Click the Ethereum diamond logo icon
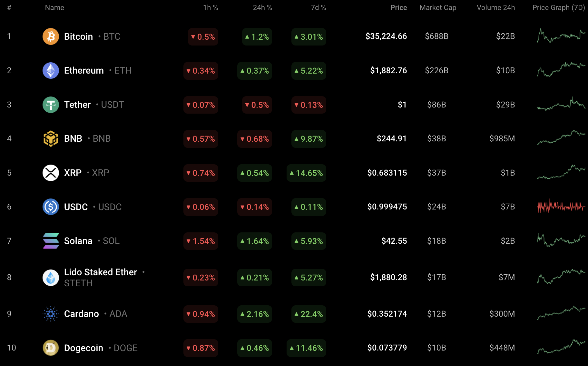 pyautogui.click(x=51, y=70)
